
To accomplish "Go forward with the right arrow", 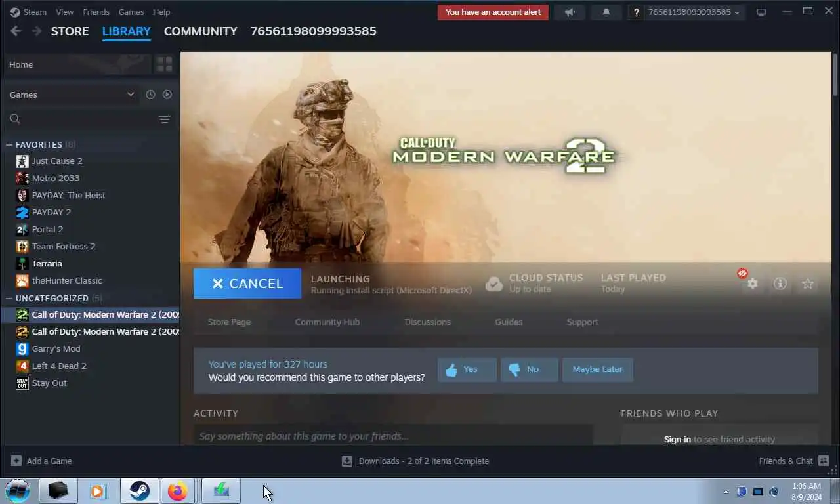I will pos(37,31).
